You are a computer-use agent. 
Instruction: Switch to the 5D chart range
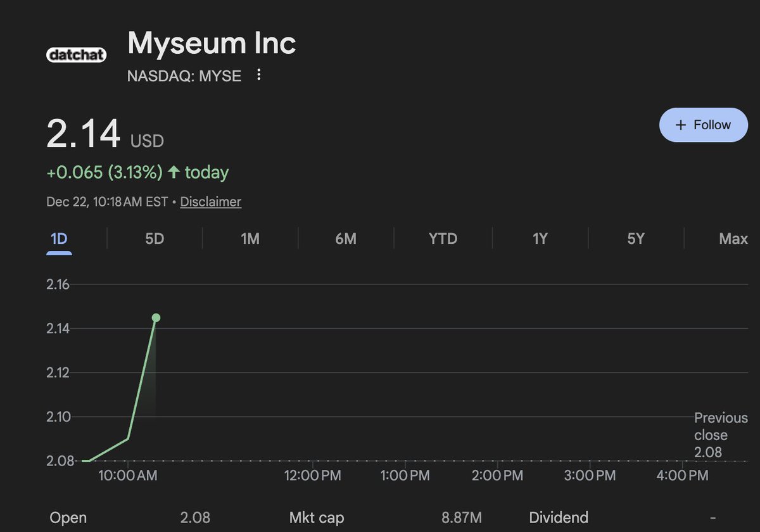click(155, 239)
